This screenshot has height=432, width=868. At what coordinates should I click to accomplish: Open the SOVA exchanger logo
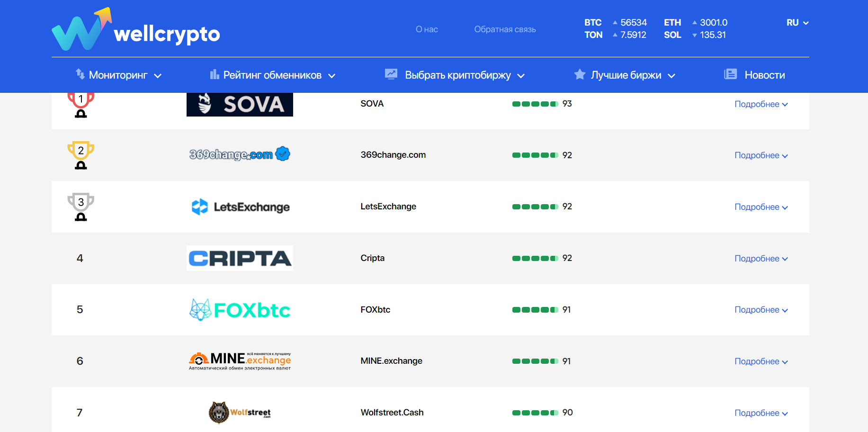click(240, 105)
